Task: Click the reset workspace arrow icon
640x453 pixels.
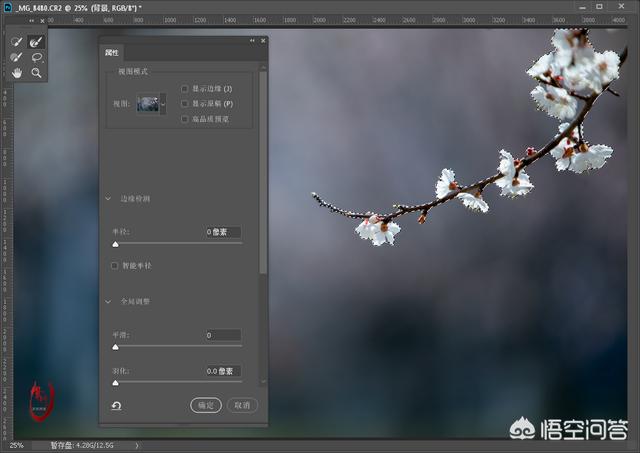Action: point(117,406)
